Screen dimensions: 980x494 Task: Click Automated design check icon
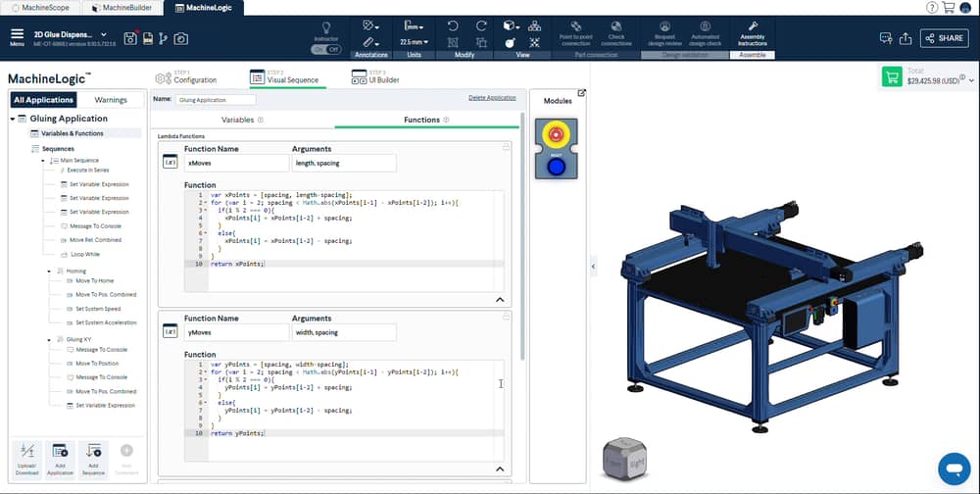pos(705,26)
